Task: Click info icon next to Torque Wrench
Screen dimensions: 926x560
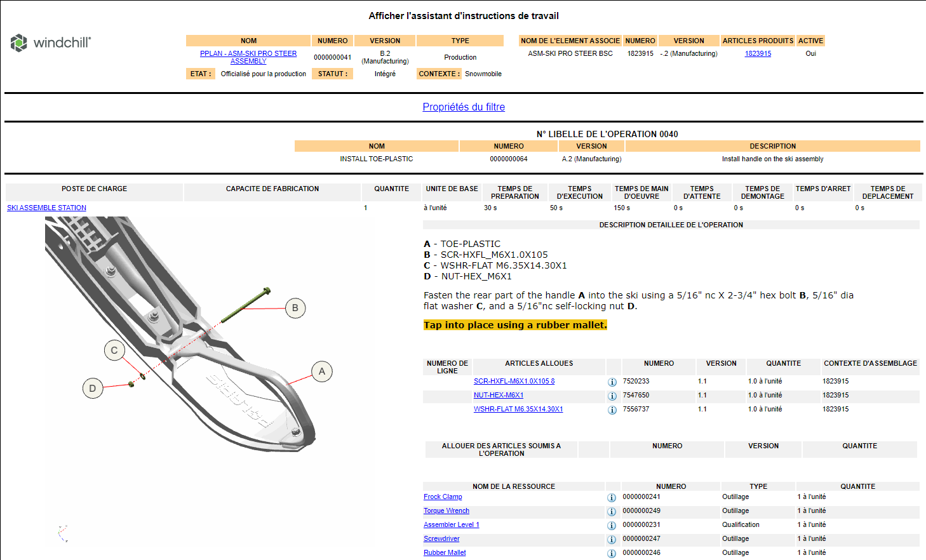Action: point(612,511)
